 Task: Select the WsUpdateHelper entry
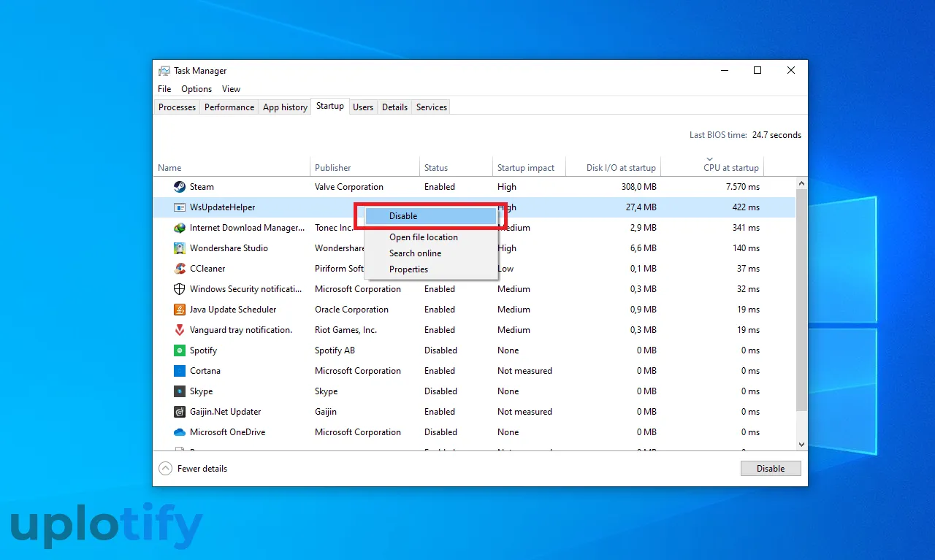pos(222,207)
